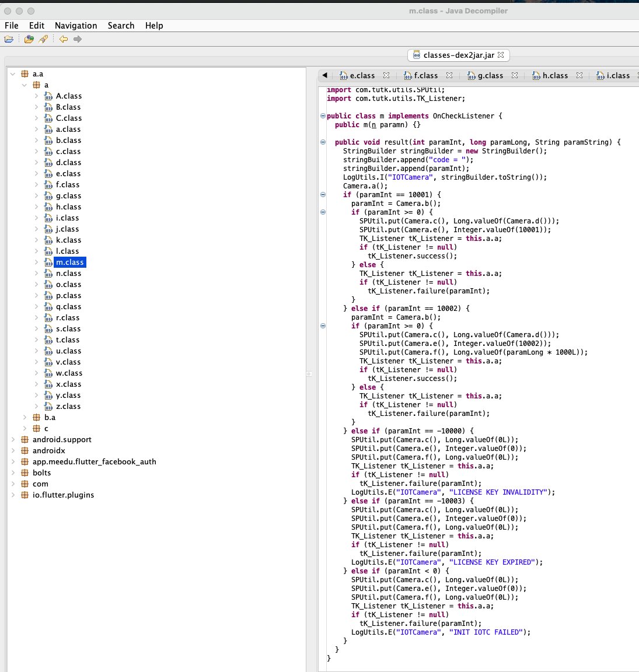Viewport: 639px width, 672px height.
Task: Select n.class in the tree
Action: (x=68, y=274)
